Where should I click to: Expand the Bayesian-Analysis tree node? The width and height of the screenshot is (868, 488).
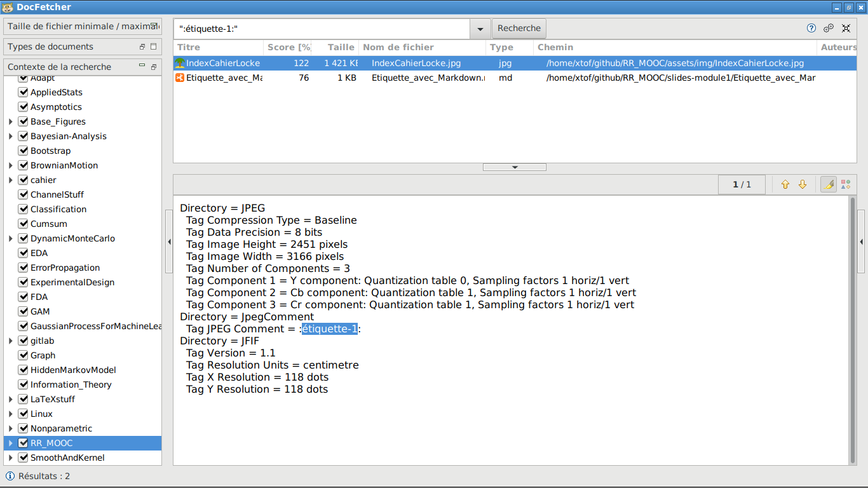[11, 136]
